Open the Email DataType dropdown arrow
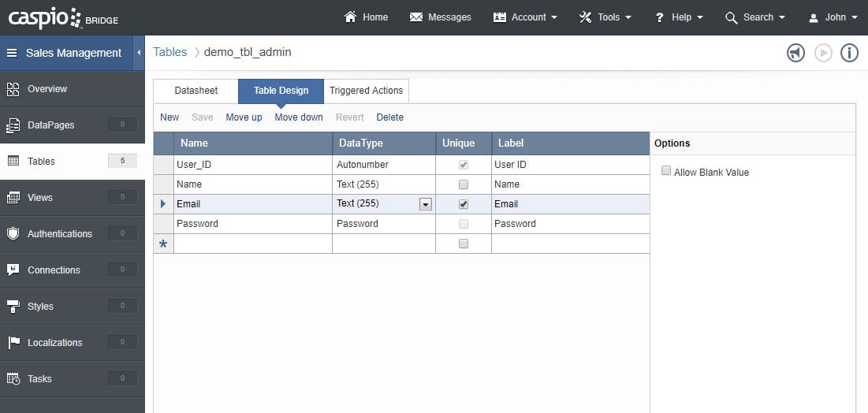The width and height of the screenshot is (868, 413). click(x=426, y=204)
